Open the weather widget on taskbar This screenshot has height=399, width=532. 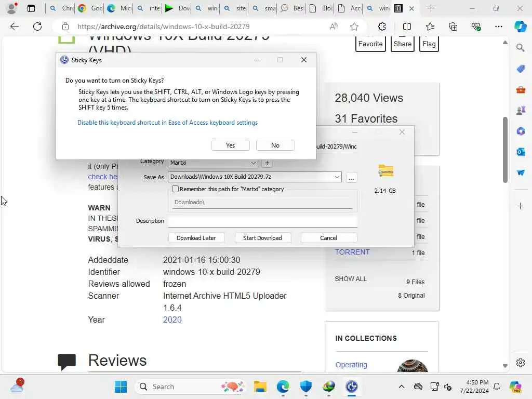coord(17,386)
